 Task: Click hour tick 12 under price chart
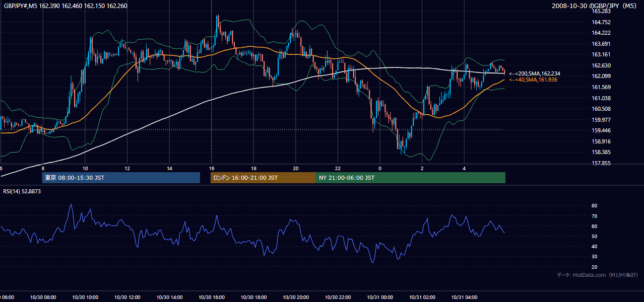127,168
